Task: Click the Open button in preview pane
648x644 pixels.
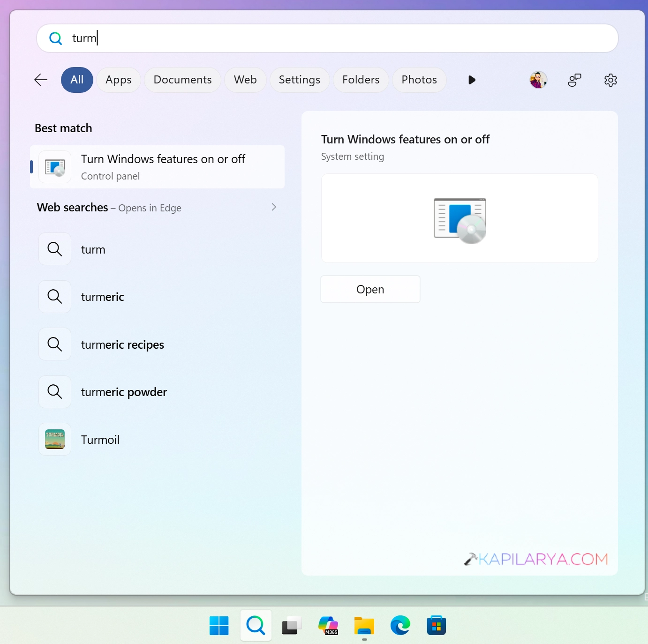Action: click(370, 289)
